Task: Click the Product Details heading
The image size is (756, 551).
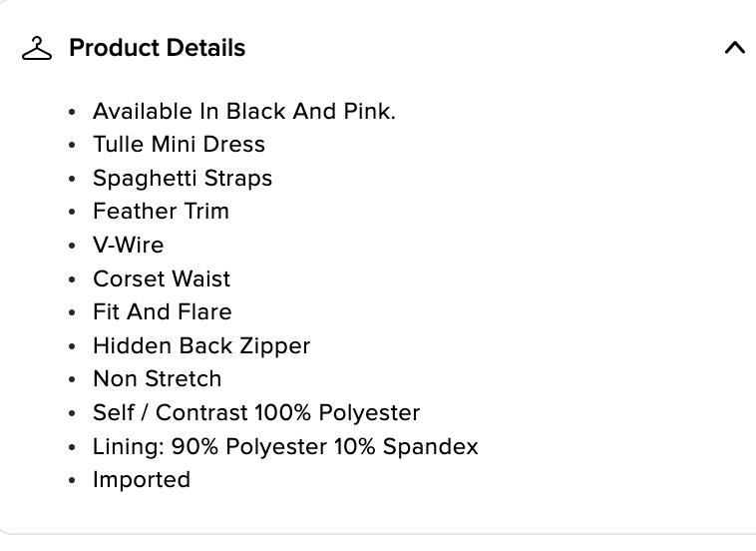Action: pos(157,48)
